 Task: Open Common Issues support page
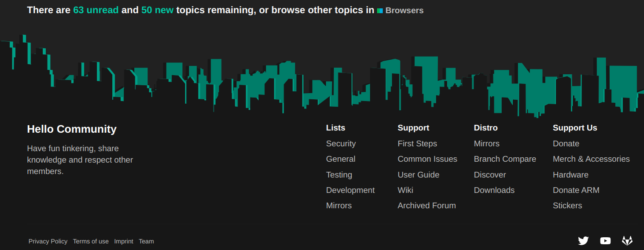427,159
